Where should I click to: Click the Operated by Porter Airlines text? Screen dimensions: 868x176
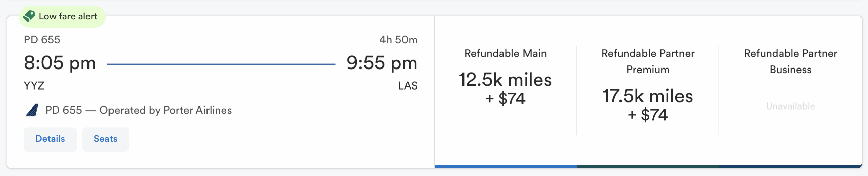pyautogui.click(x=165, y=110)
